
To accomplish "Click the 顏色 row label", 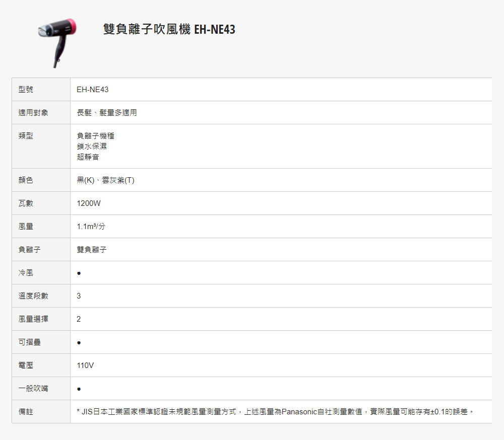I will [x=26, y=180].
